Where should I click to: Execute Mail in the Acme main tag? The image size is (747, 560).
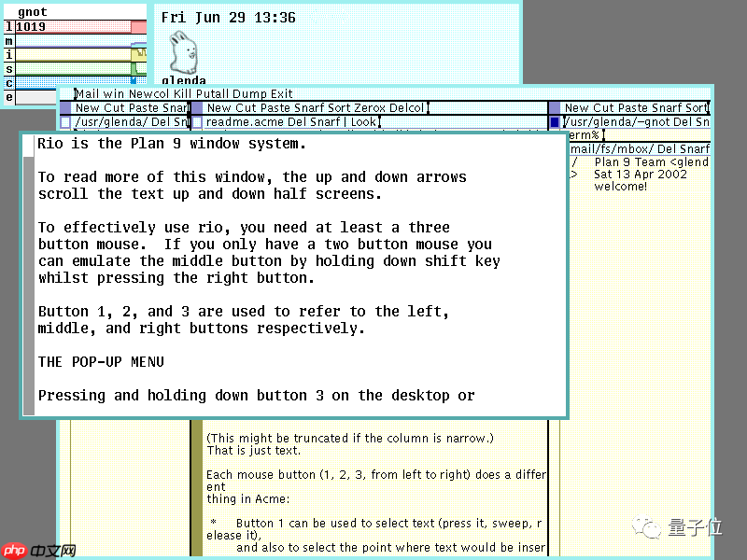coord(81,93)
